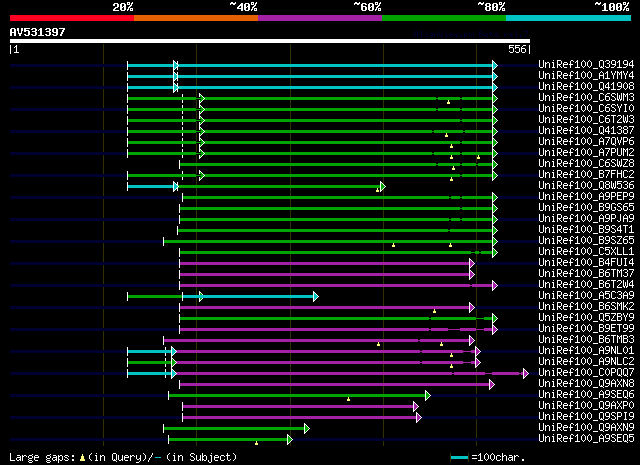Select UniRef100_A7QVP6 subject name
Image resolution: width=640 pixels, height=465 pixels.
(586, 142)
